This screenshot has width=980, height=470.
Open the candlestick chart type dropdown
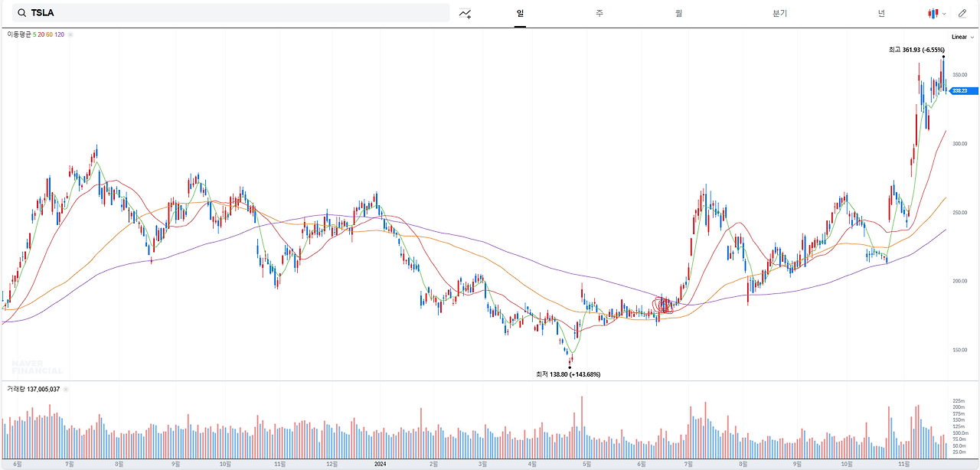click(937, 13)
